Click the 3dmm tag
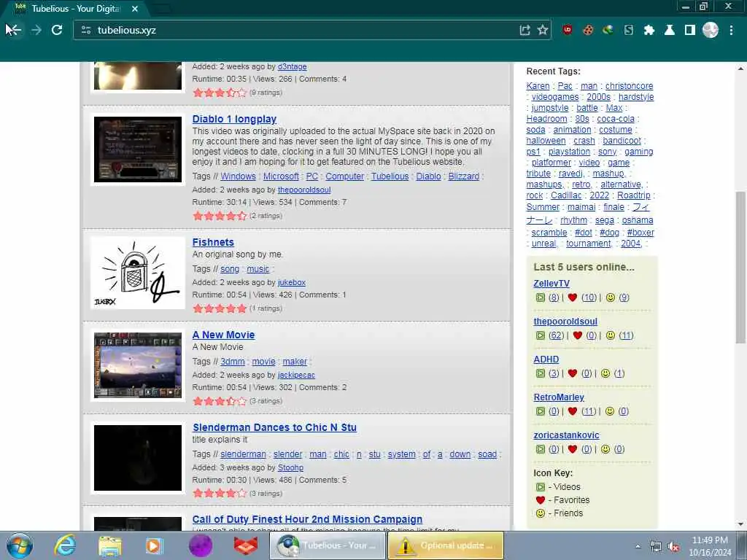This screenshot has width=747, height=560. (x=233, y=362)
